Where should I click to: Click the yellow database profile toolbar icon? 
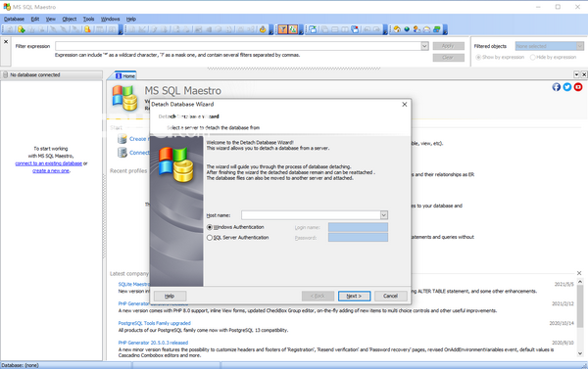pos(88,29)
